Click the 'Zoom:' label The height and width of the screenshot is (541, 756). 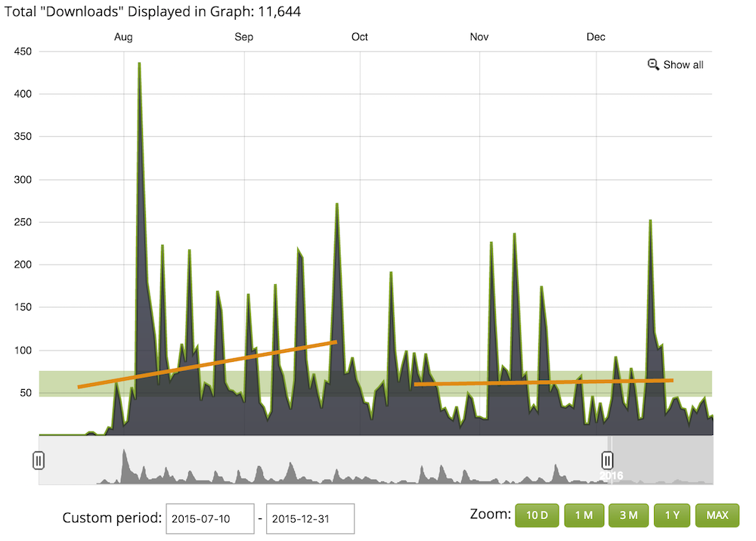click(x=490, y=514)
